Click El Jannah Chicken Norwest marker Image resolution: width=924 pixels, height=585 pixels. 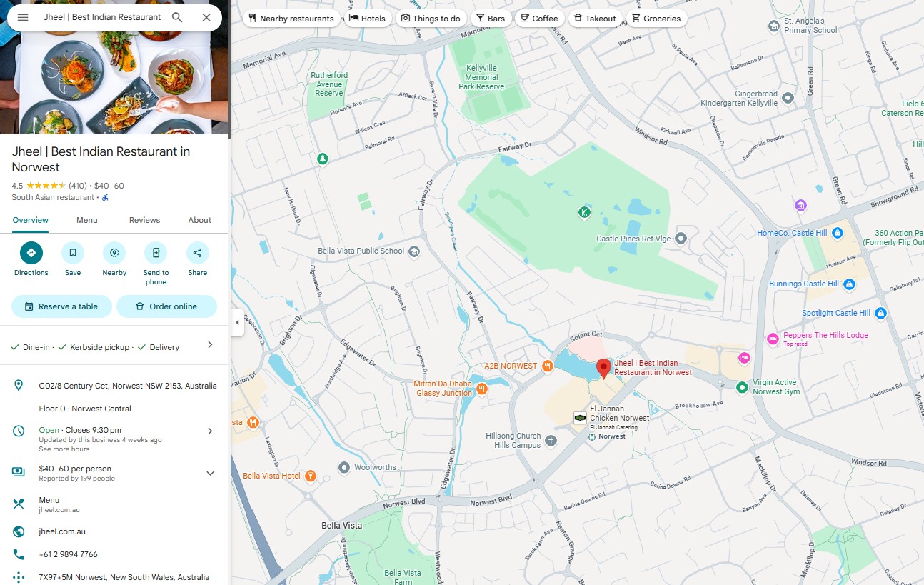(581, 418)
